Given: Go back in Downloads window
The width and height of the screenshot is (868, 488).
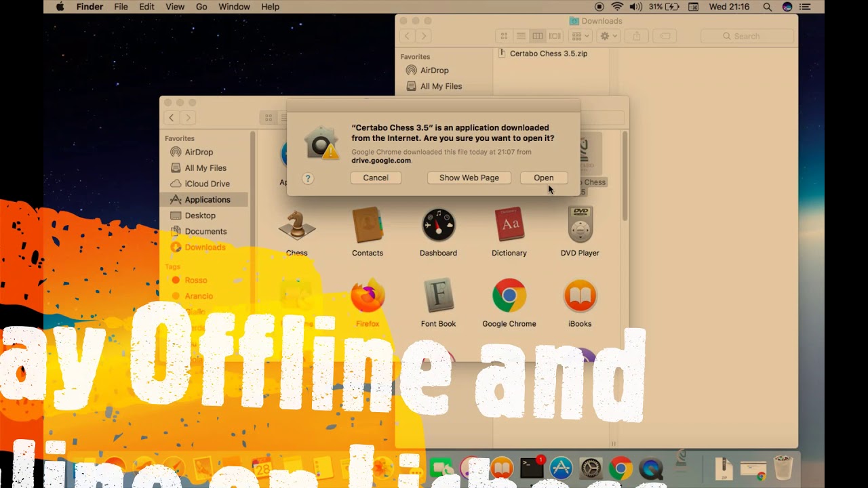Looking at the screenshot, I should 407,36.
